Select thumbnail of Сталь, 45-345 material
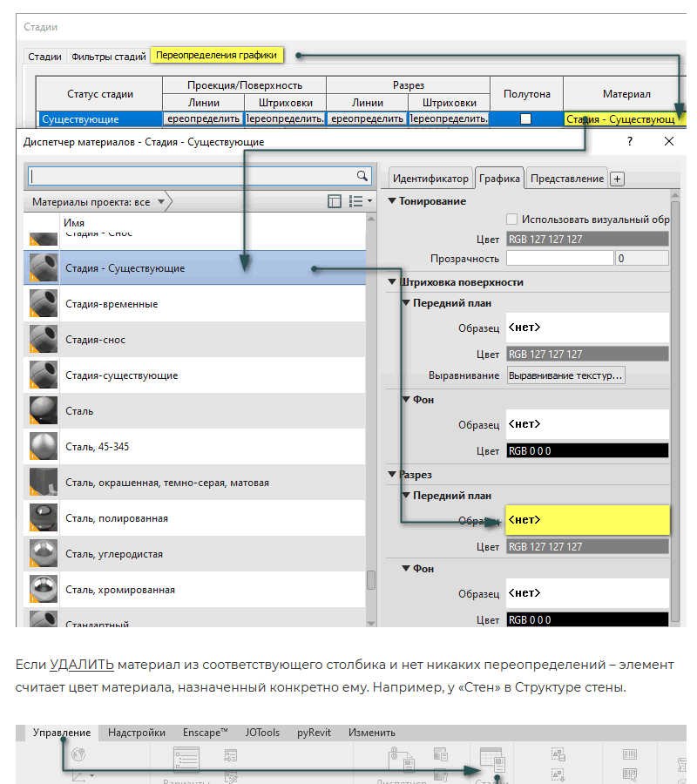The width and height of the screenshot is (697, 784). click(x=43, y=447)
